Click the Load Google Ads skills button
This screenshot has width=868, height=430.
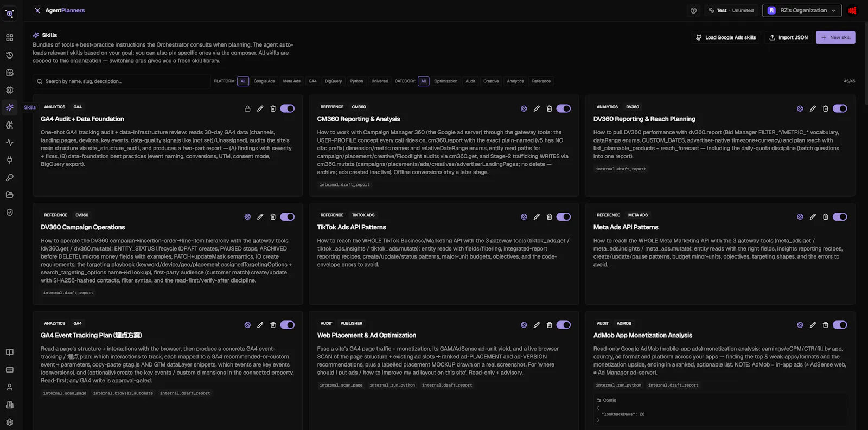pyautogui.click(x=726, y=37)
